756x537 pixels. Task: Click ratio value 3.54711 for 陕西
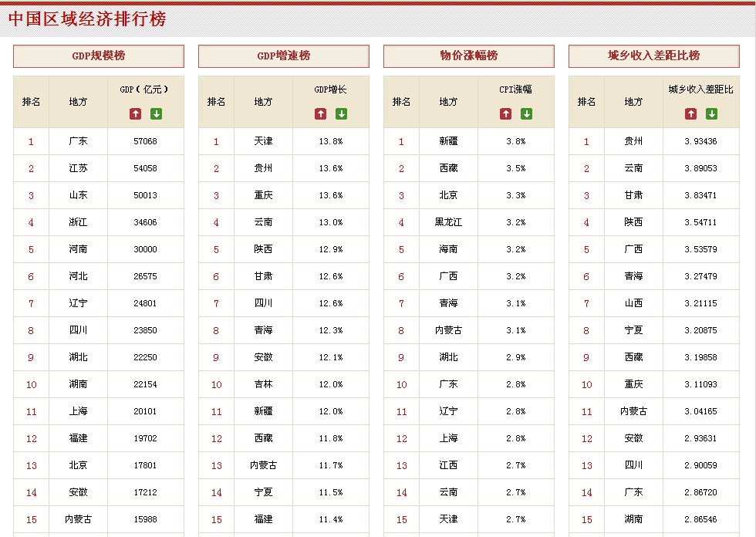pyautogui.click(x=700, y=222)
